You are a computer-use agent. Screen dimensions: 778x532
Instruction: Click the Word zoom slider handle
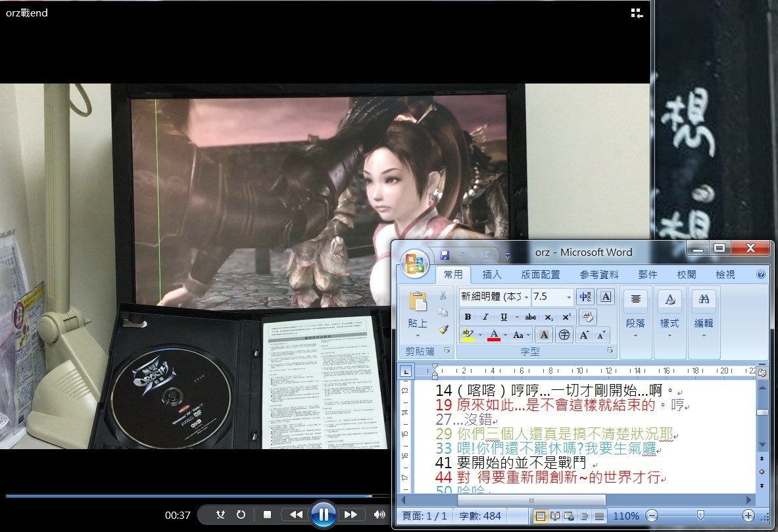coord(700,516)
